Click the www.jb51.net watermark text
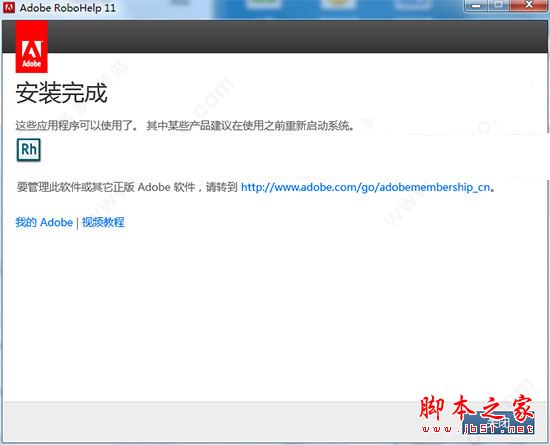 (478, 429)
